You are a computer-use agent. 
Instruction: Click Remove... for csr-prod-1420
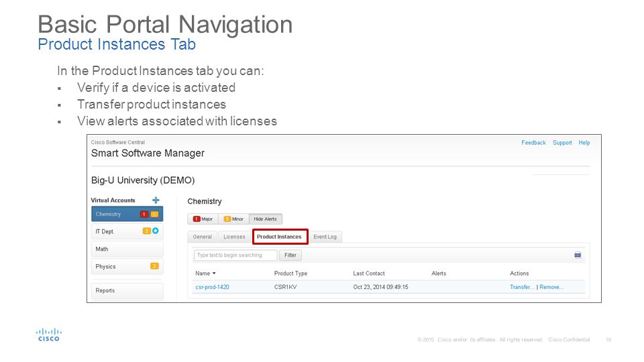point(551,287)
